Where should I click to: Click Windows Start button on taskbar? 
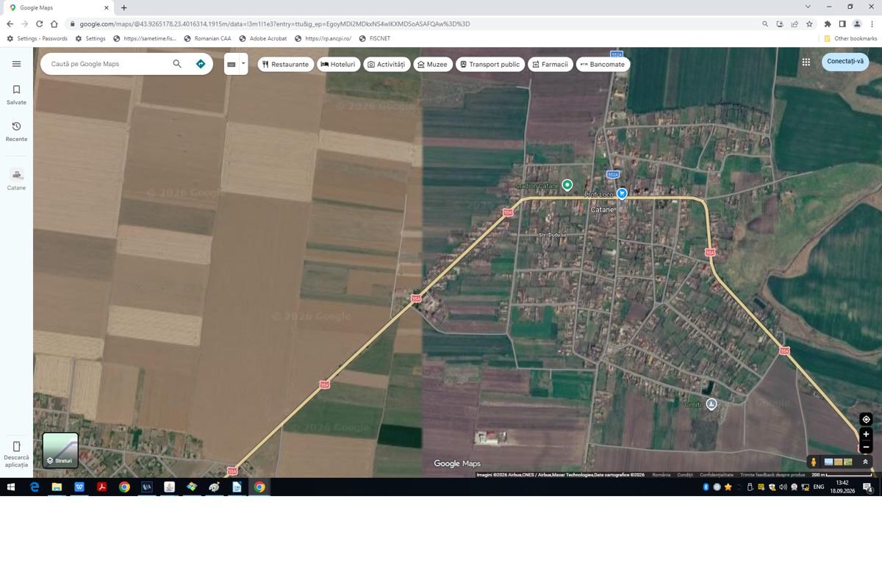11,487
